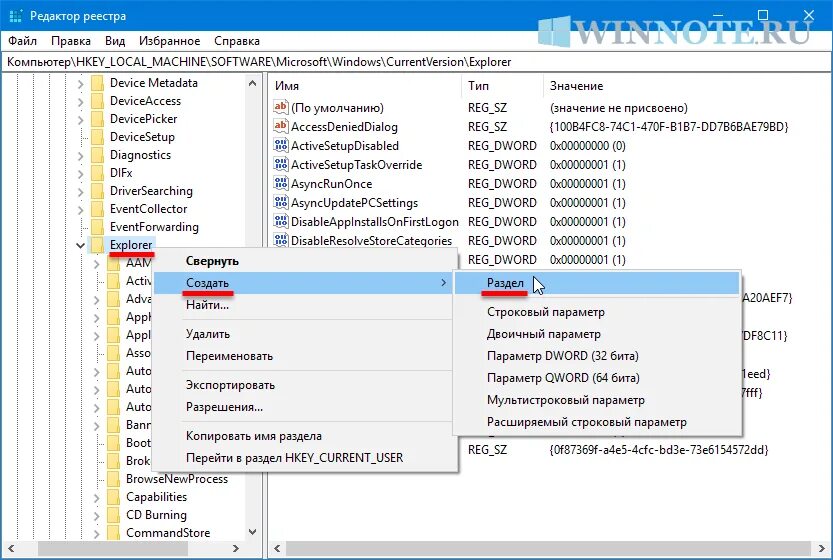Click the DWORD icon of ActiveSetupTaskOverride
This screenshot has height=560, width=833.
pyautogui.click(x=280, y=164)
